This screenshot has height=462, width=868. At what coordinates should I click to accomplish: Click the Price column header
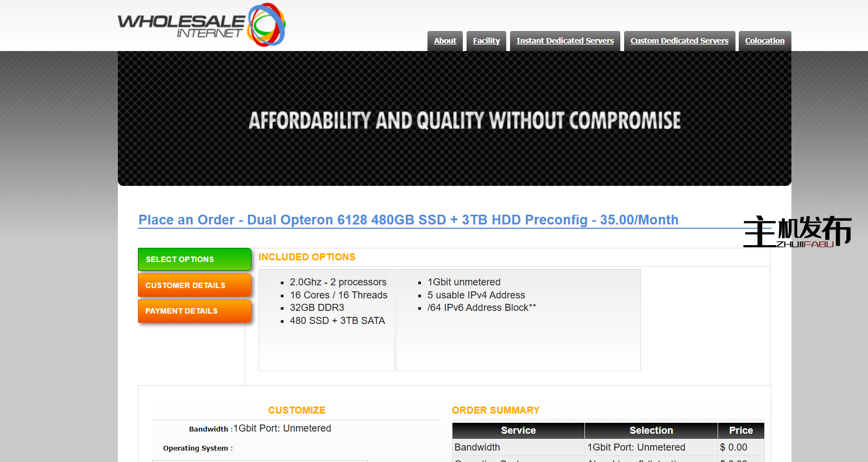coord(740,430)
